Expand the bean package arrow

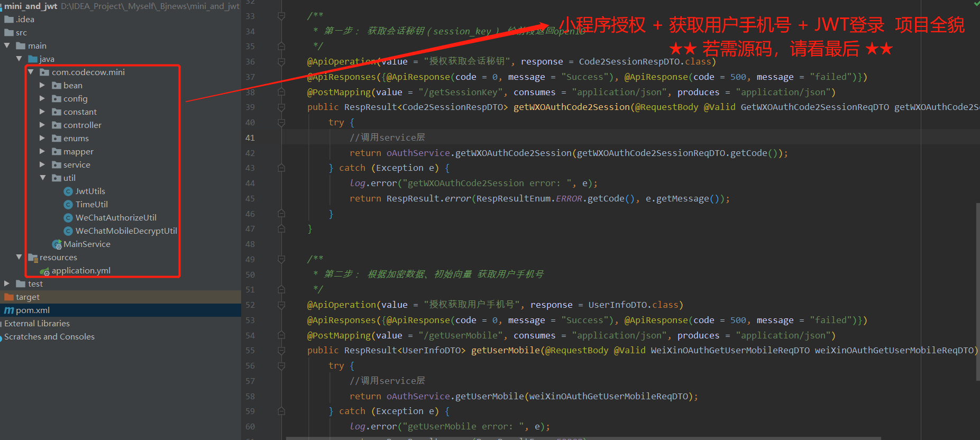[x=42, y=85]
